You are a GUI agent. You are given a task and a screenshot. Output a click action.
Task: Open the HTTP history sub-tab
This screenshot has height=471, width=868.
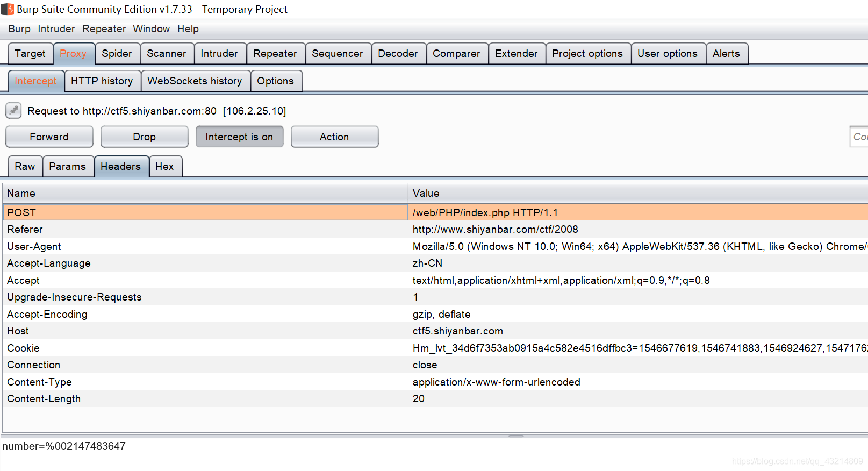click(x=102, y=81)
